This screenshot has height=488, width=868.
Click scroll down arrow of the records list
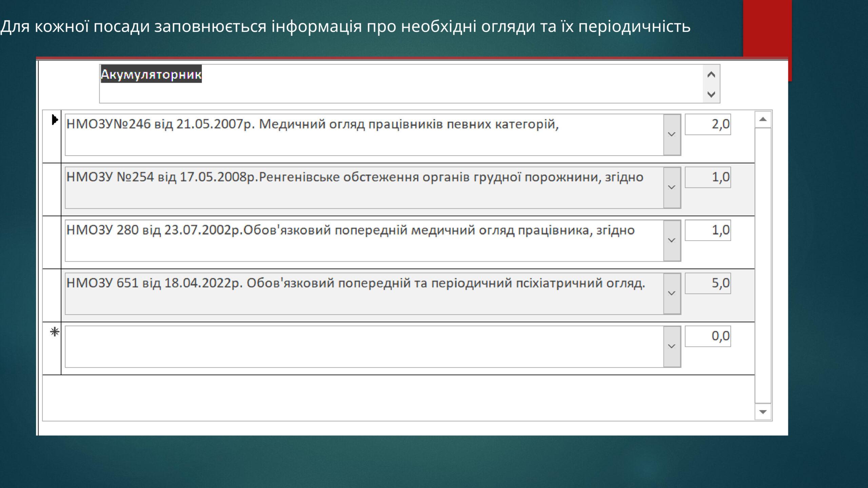pyautogui.click(x=763, y=412)
